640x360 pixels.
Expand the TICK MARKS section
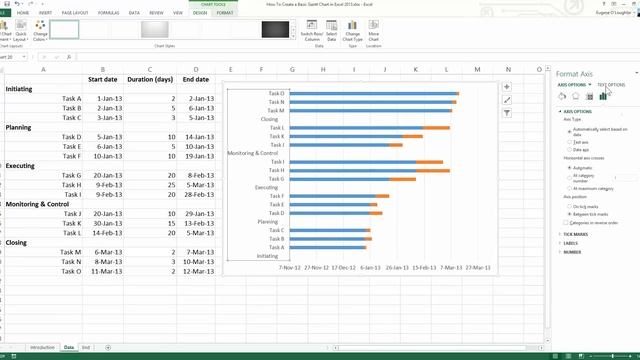pos(560,234)
